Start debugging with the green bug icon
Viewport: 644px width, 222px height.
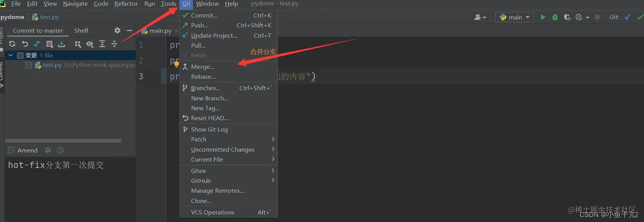click(555, 17)
